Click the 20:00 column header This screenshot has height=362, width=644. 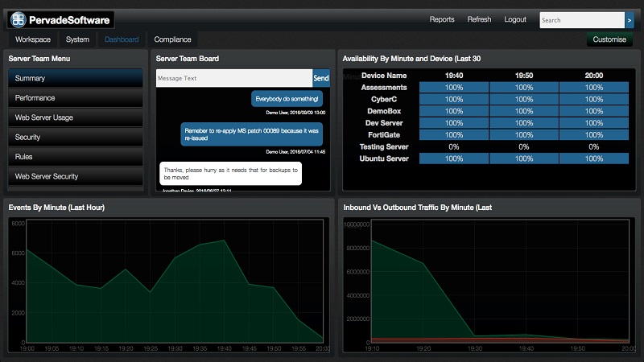point(594,76)
